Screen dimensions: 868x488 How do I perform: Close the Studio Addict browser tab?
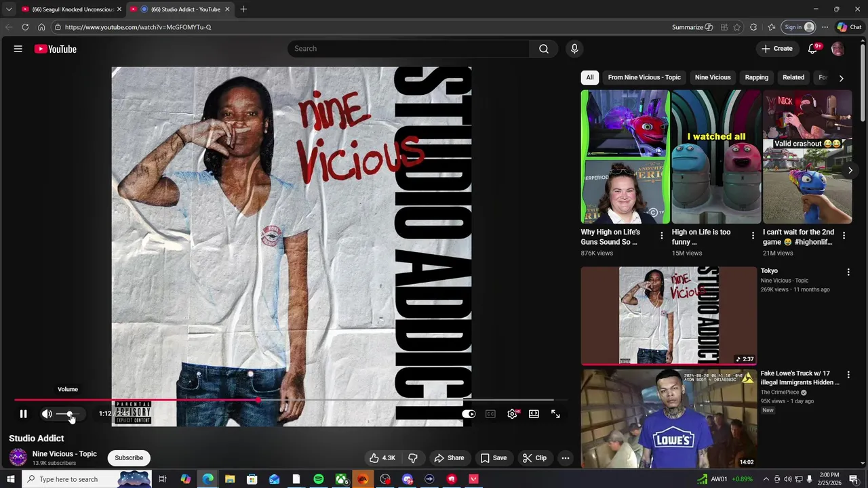click(227, 9)
